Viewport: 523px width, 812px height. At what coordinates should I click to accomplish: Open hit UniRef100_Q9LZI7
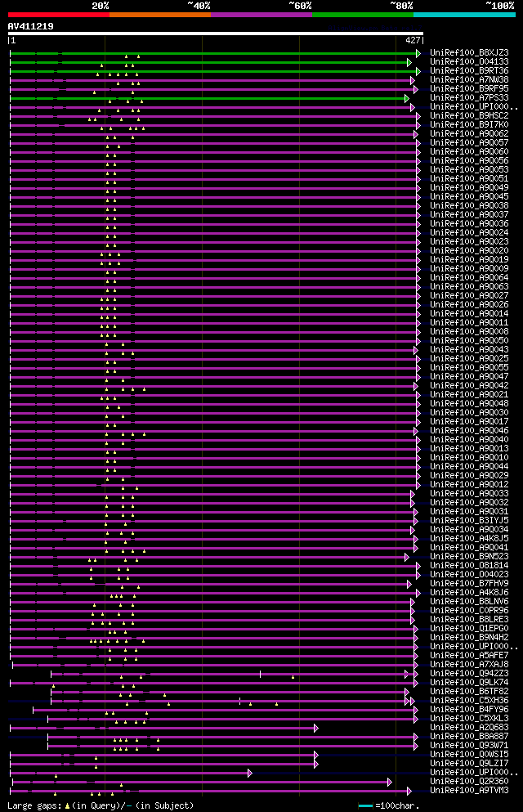(469, 763)
